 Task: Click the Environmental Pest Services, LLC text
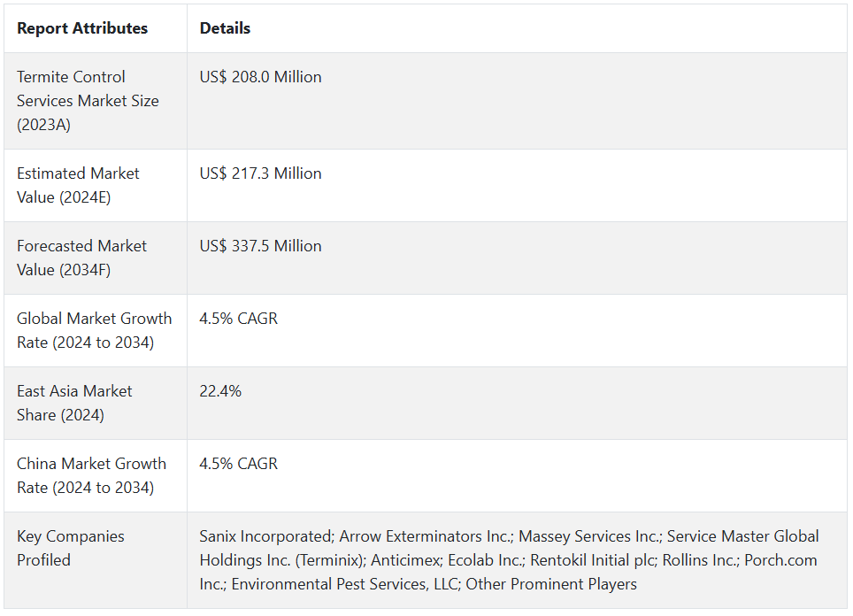[x=342, y=584]
